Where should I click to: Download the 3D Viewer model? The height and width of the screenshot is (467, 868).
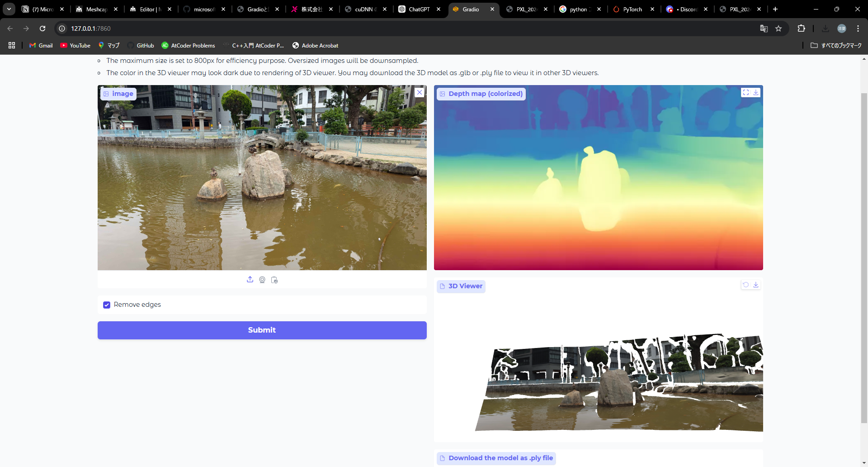756,285
